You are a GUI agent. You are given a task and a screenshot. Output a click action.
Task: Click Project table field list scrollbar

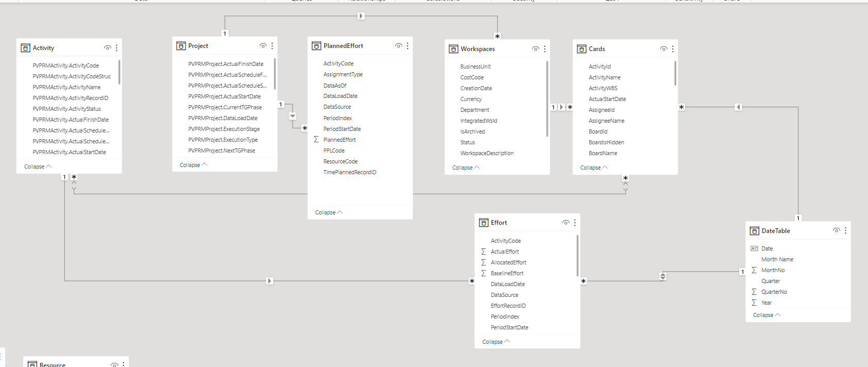pos(275,74)
